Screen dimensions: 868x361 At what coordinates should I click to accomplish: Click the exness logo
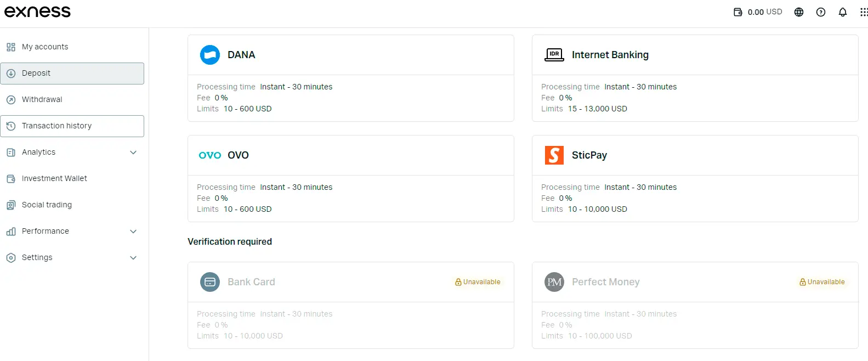38,12
